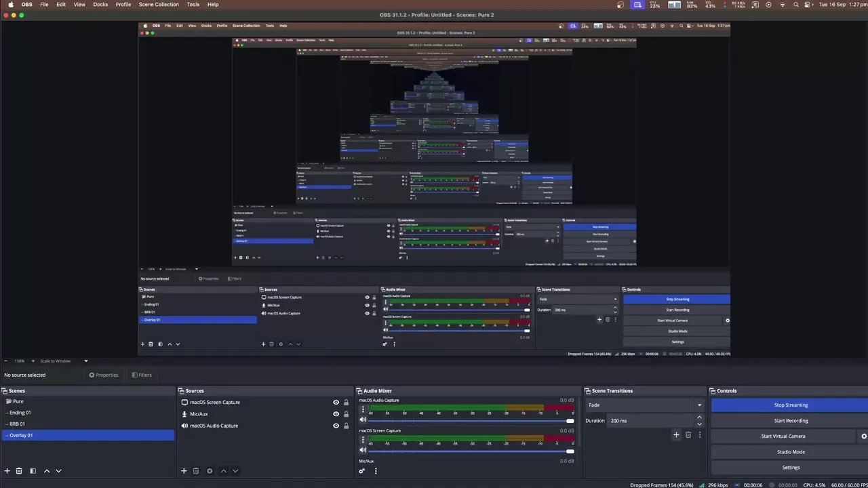Move source down in Sources toolbar
Image resolution: width=868 pixels, height=488 pixels.
235,470
